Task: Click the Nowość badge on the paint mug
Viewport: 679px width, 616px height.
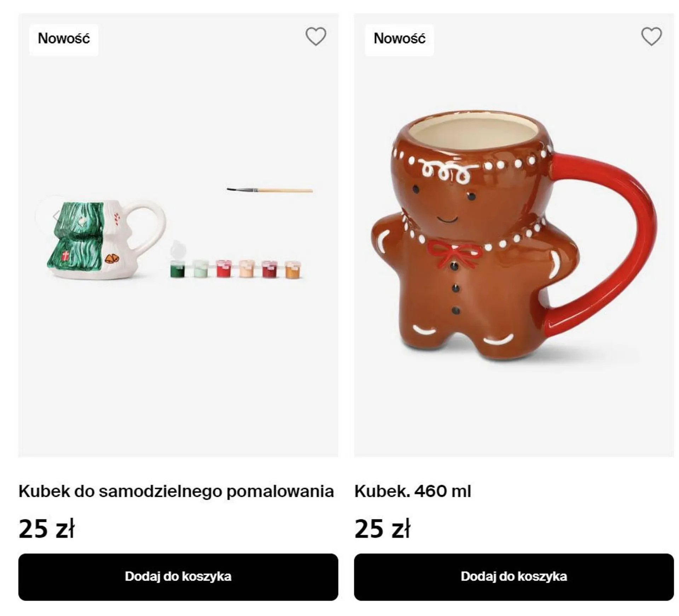Action: 64,39
